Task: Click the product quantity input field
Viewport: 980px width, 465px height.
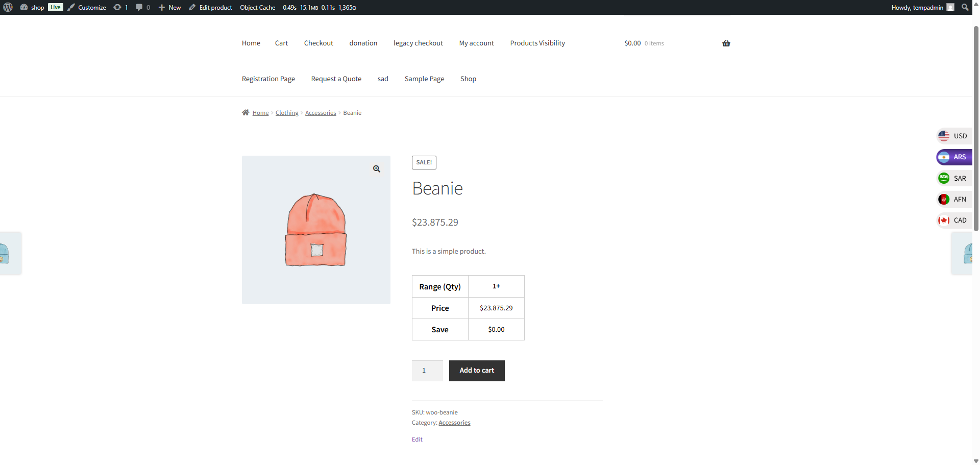Action: coord(427,371)
